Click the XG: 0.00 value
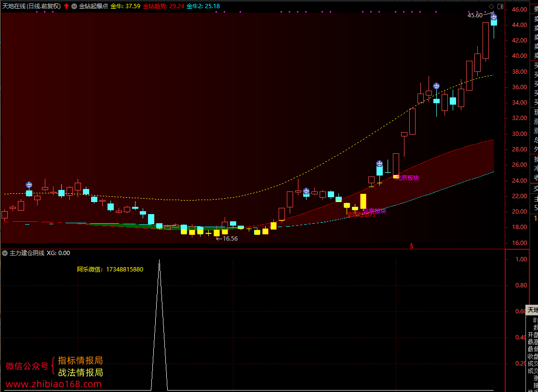 pos(58,253)
